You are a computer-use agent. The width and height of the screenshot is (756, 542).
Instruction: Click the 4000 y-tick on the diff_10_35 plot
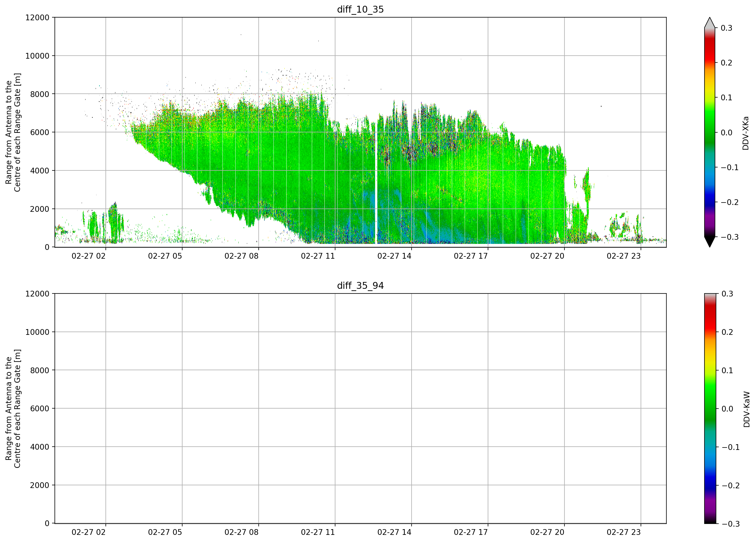(40, 171)
